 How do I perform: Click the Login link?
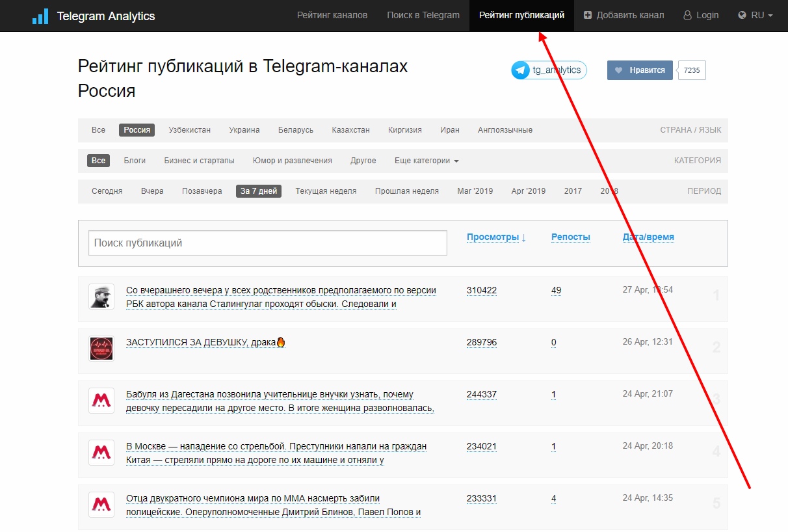click(x=701, y=16)
